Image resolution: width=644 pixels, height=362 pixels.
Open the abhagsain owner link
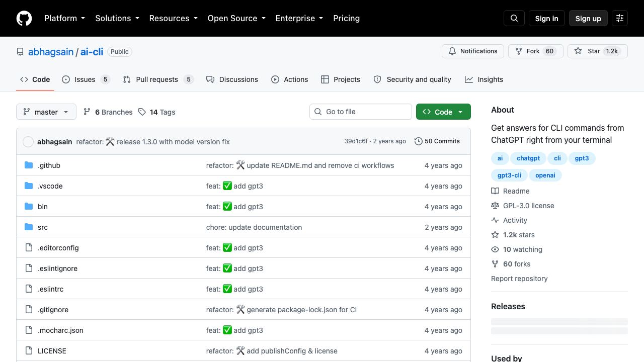(x=51, y=52)
